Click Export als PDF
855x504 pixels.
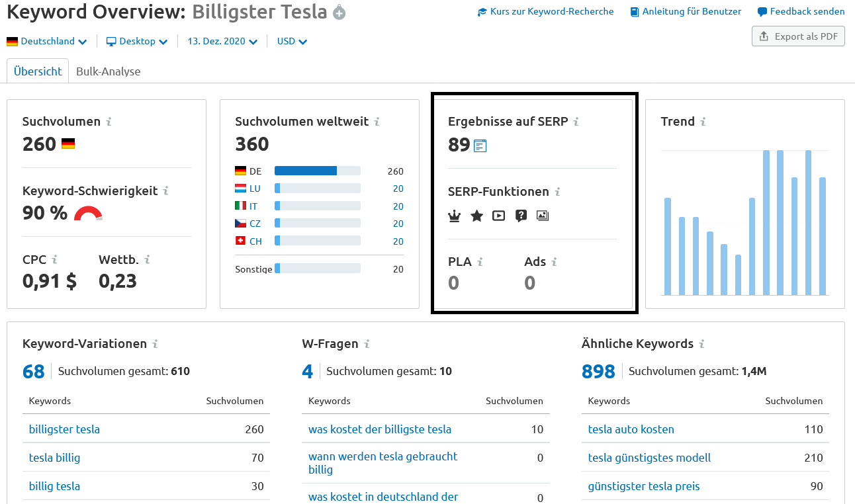click(x=798, y=36)
